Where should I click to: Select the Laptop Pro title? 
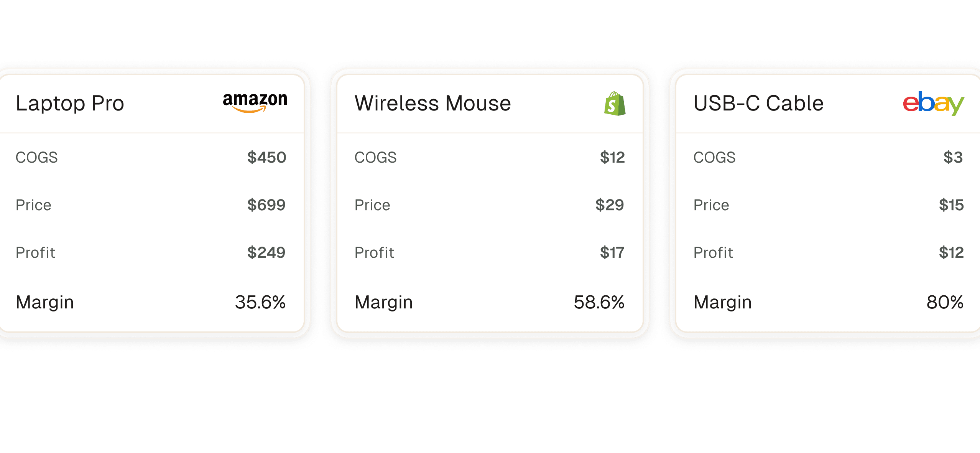point(70,104)
